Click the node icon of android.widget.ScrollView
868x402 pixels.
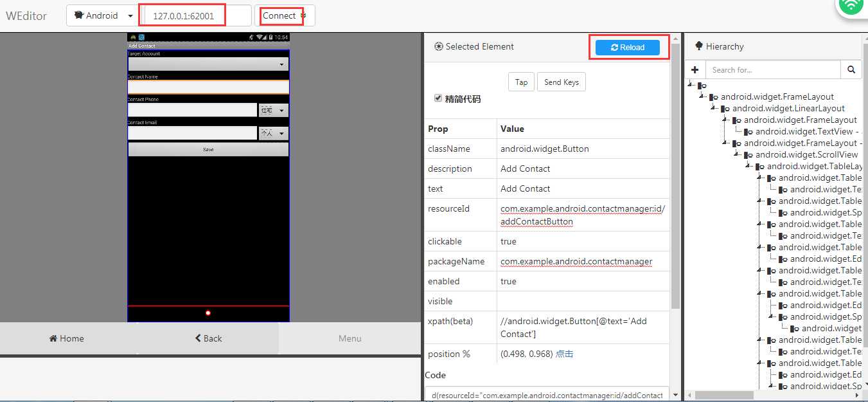click(748, 155)
